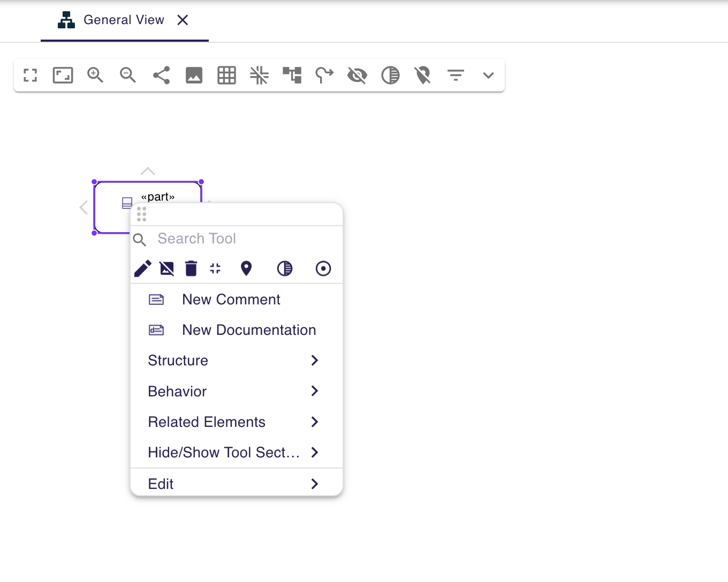Switch to the General View tab

pyautogui.click(x=124, y=20)
